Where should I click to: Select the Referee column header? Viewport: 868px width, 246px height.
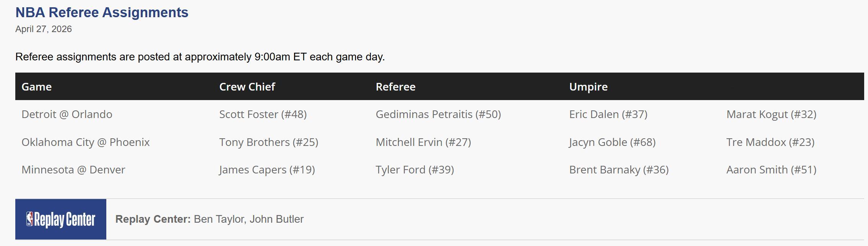(x=395, y=87)
